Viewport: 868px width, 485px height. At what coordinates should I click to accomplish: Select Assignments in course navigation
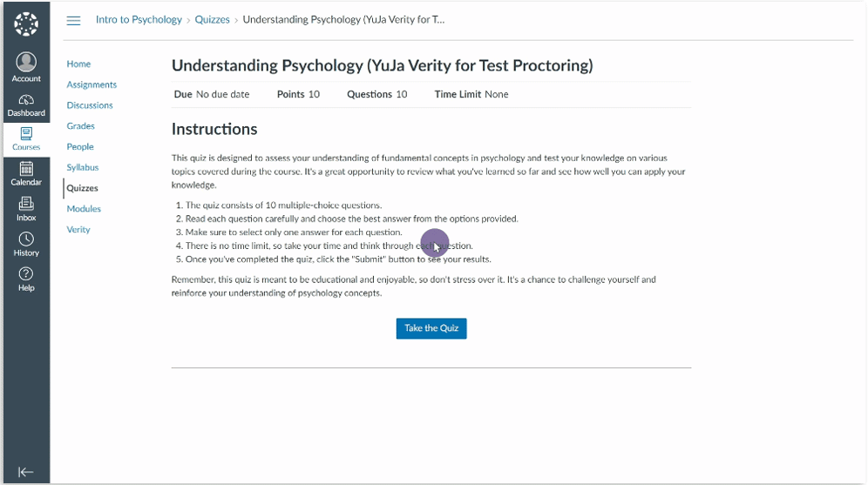(x=92, y=84)
